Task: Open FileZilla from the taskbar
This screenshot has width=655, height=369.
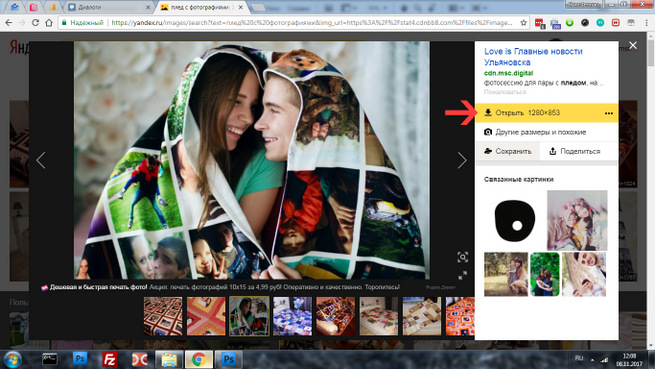Action: [x=109, y=359]
